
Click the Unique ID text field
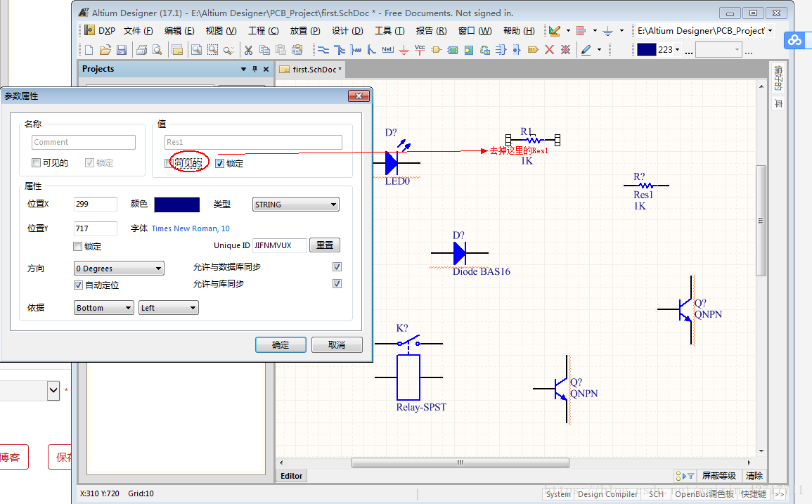280,245
